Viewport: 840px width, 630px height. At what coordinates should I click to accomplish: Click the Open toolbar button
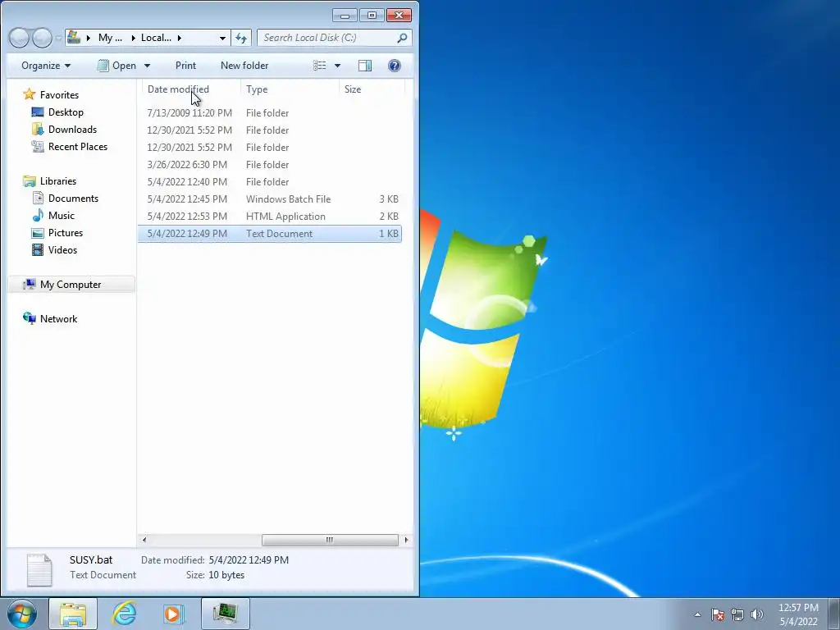click(x=117, y=66)
